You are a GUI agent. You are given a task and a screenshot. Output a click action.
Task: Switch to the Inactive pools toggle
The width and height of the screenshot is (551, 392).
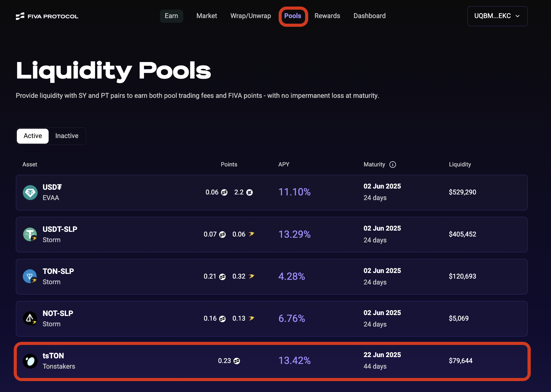click(67, 136)
